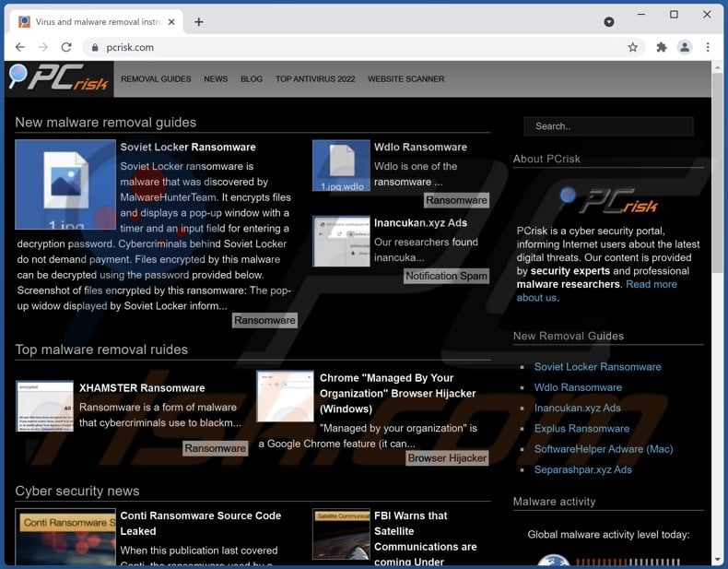Click the page vertical scrollbar thumb
Image resolution: width=728 pixels, height=569 pixels.
tap(717, 172)
